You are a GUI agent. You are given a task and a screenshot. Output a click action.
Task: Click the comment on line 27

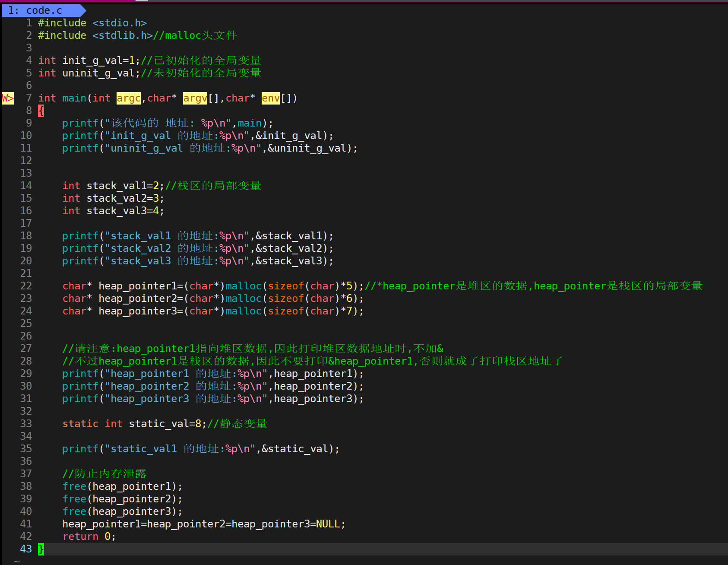coord(253,349)
